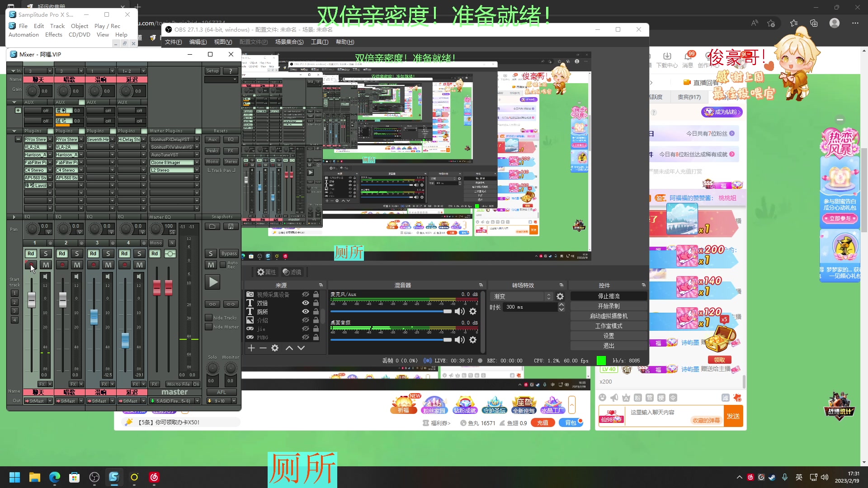Open 桌面音频 audio settings gear
The width and height of the screenshot is (868, 488).
tap(473, 340)
